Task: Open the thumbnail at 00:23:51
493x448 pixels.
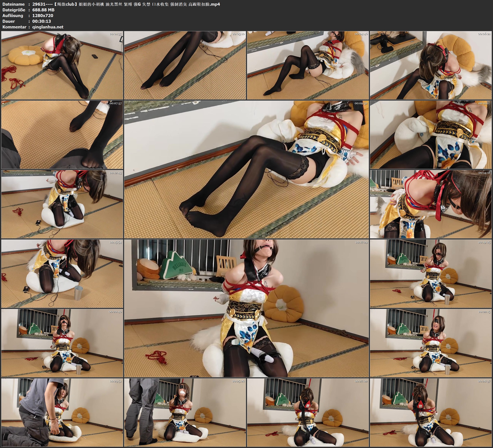Action: click(x=62, y=412)
